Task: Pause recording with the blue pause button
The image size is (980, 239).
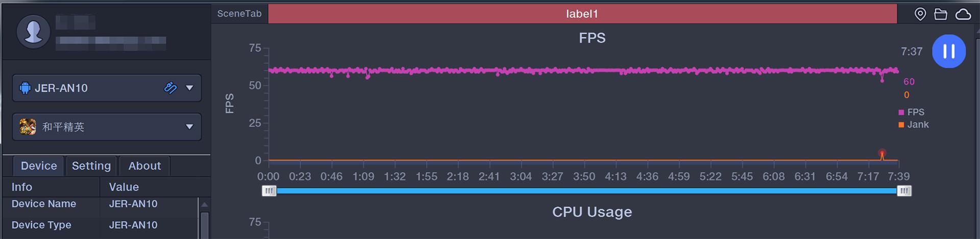Action: [x=949, y=51]
